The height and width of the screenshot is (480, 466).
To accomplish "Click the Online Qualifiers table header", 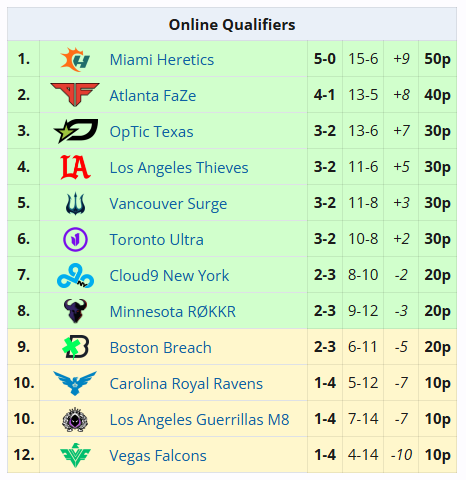I will tap(232, 24).
